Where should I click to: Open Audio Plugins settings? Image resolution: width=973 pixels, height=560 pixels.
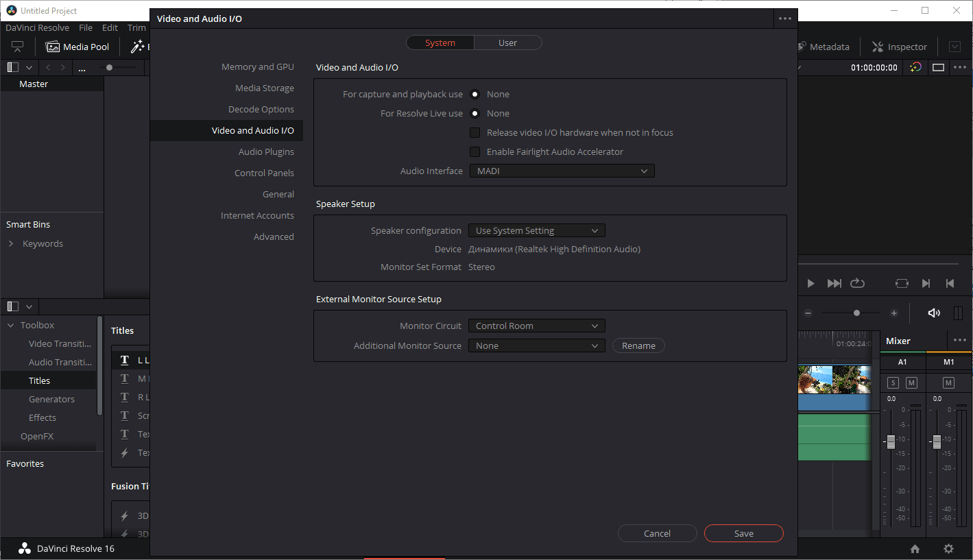(266, 151)
